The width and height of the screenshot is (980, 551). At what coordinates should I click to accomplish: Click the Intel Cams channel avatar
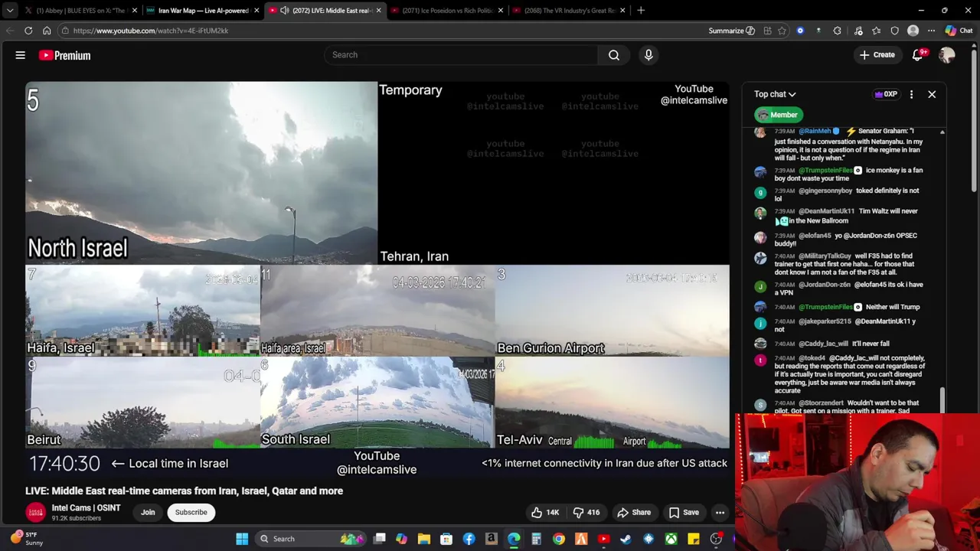click(x=35, y=513)
